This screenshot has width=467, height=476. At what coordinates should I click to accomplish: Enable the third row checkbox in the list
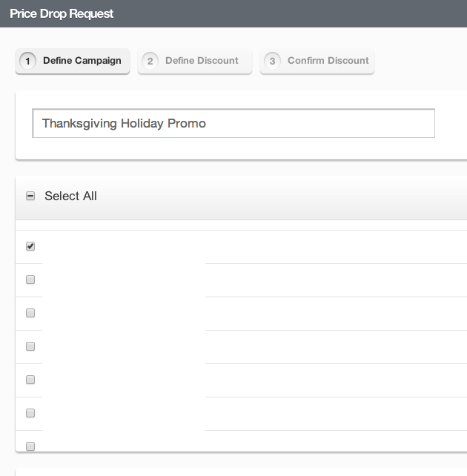tap(30, 313)
